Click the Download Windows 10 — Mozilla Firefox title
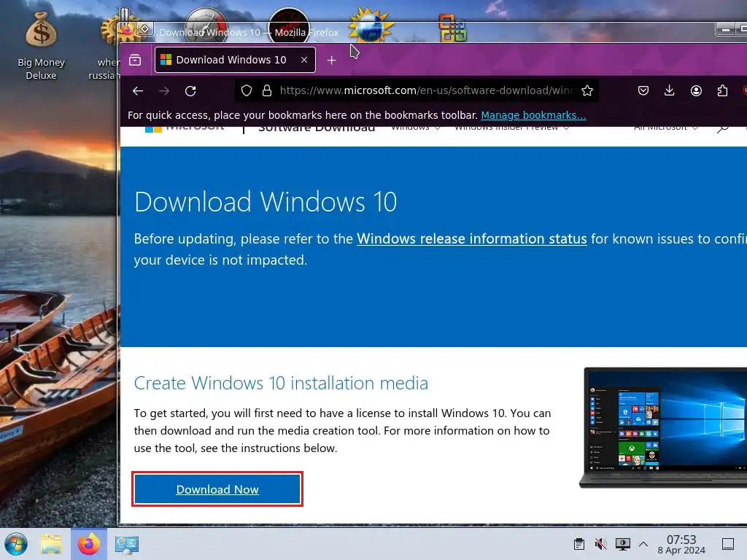Viewport: 747px width, 560px height. (x=249, y=32)
